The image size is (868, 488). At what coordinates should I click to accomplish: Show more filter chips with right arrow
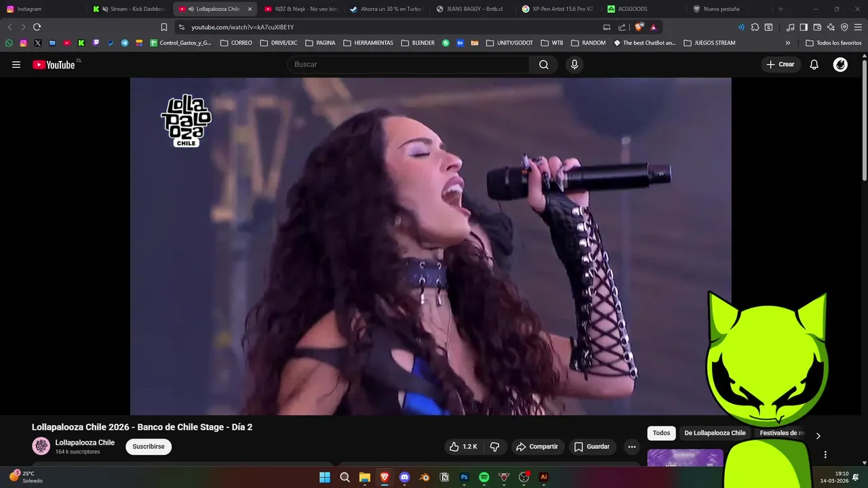point(818,436)
